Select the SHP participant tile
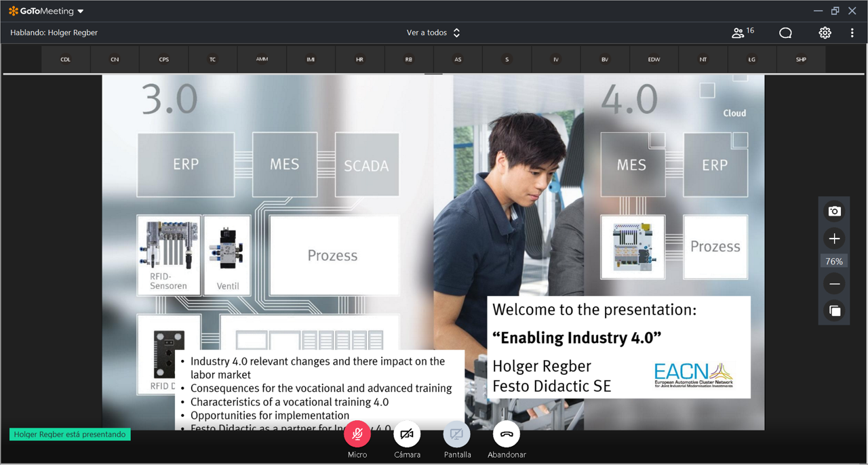Screen dimensions: 868x465 click(801, 60)
